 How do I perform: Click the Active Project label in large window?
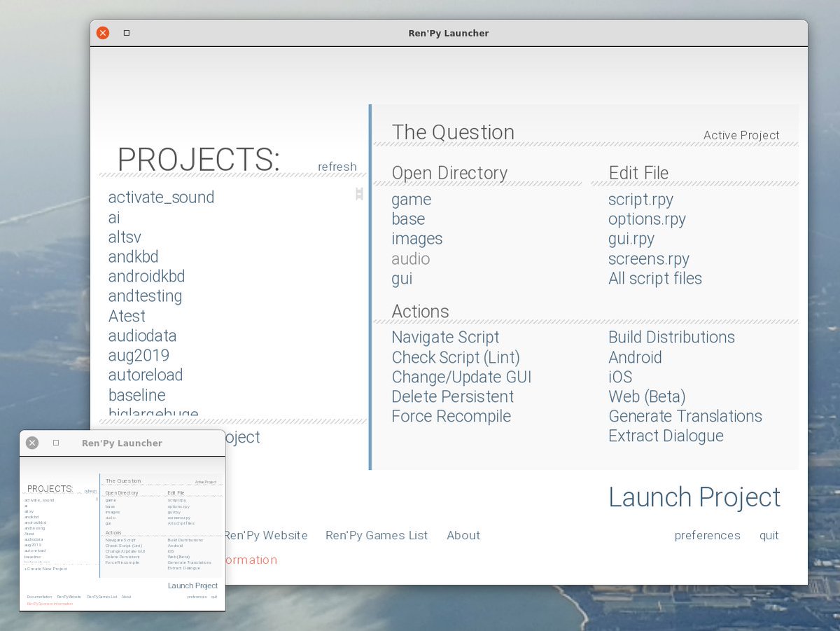(x=741, y=135)
